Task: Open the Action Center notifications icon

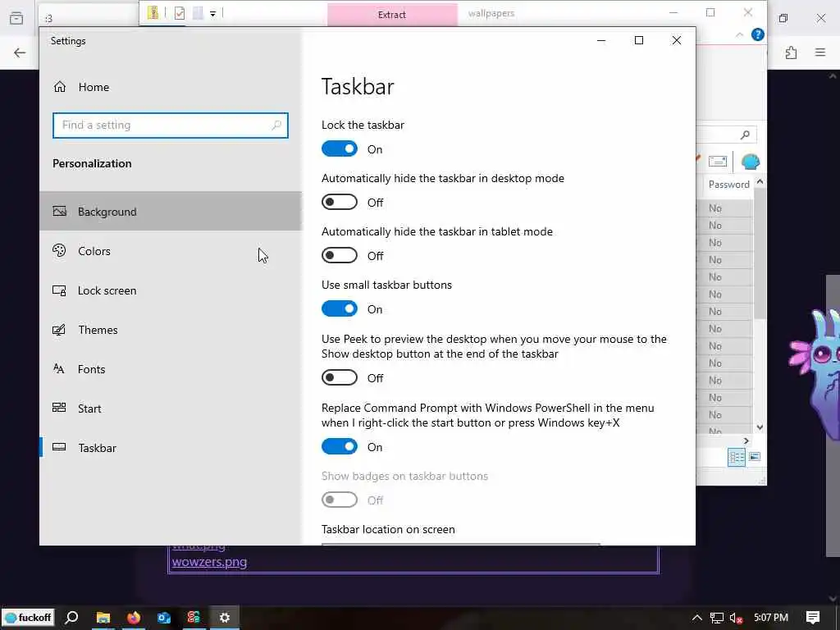Action: [813, 618]
